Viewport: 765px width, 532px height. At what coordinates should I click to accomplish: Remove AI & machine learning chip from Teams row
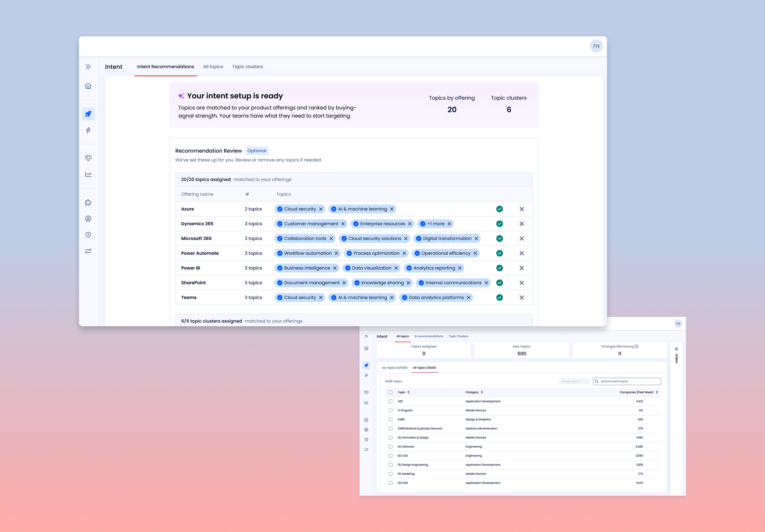click(x=391, y=297)
